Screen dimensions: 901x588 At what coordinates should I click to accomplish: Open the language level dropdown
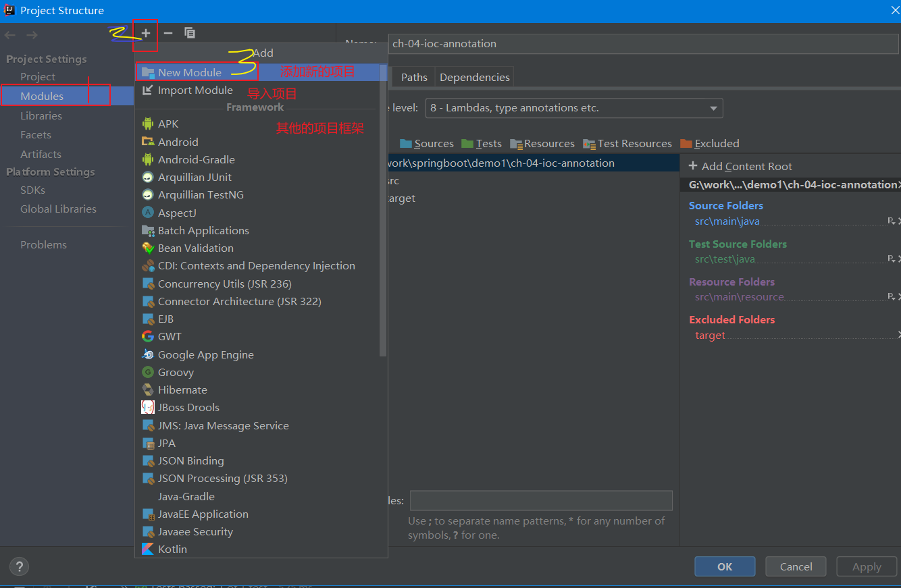574,108
